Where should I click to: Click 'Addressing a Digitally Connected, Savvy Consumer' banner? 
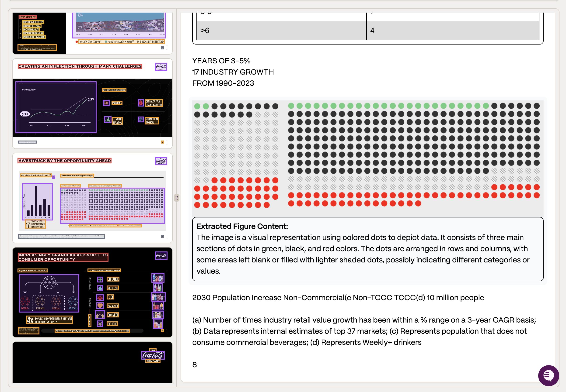tap(92, 331)
